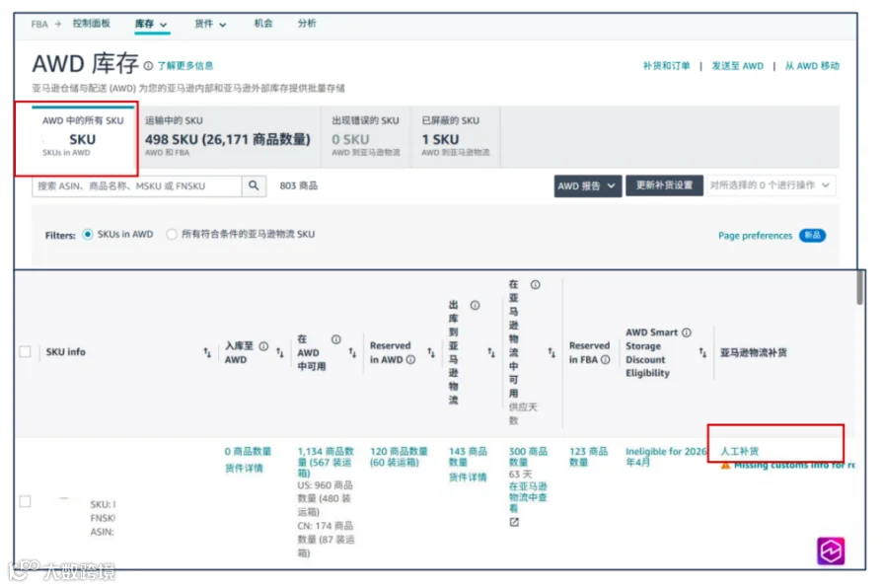Click 货件详情 link under 143 商品数量

(468, 478)
